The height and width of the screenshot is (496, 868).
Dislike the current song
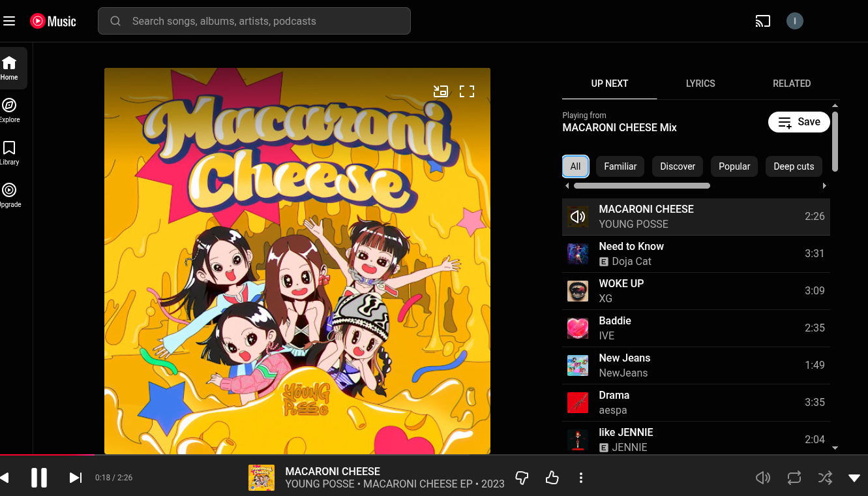(522, 478)
